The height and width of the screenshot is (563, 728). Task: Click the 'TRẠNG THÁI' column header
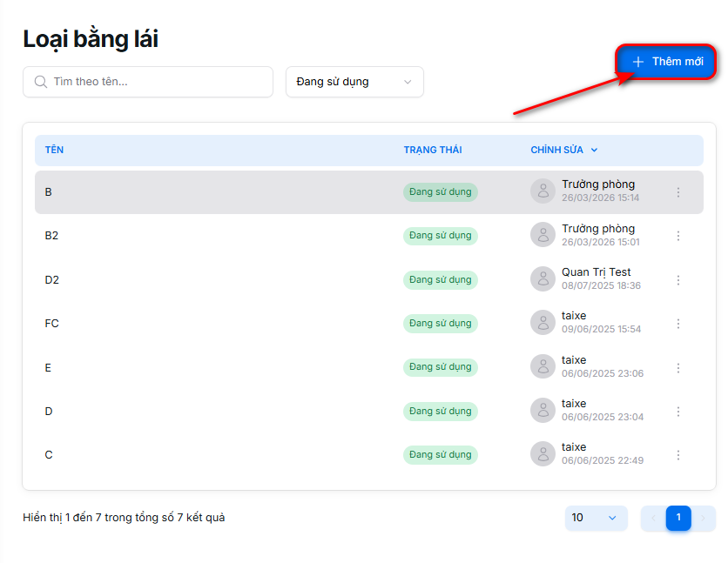pyautogui.click(x=432, y=150)
